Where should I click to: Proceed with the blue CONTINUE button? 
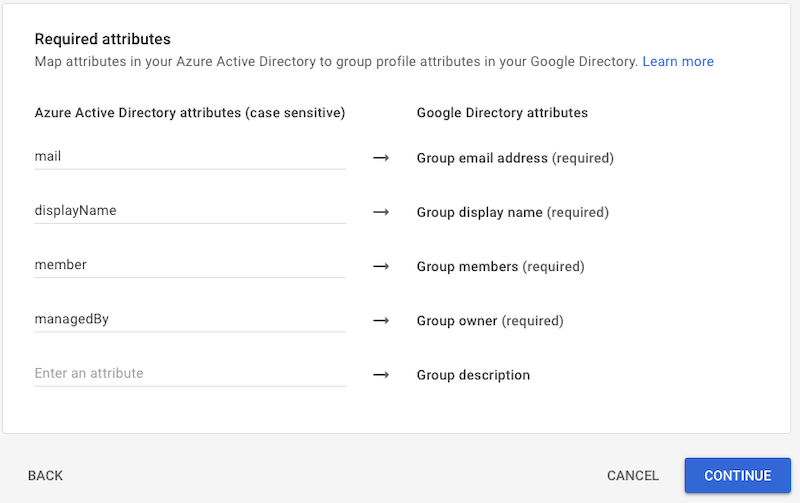coord(738,476)
